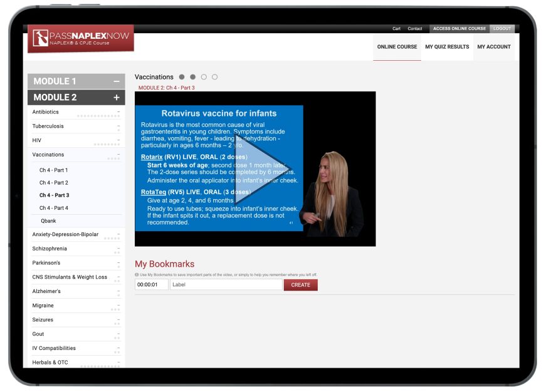Open the Contact page
This screenshot has height=392, width=544.
[x=415, y=28]
